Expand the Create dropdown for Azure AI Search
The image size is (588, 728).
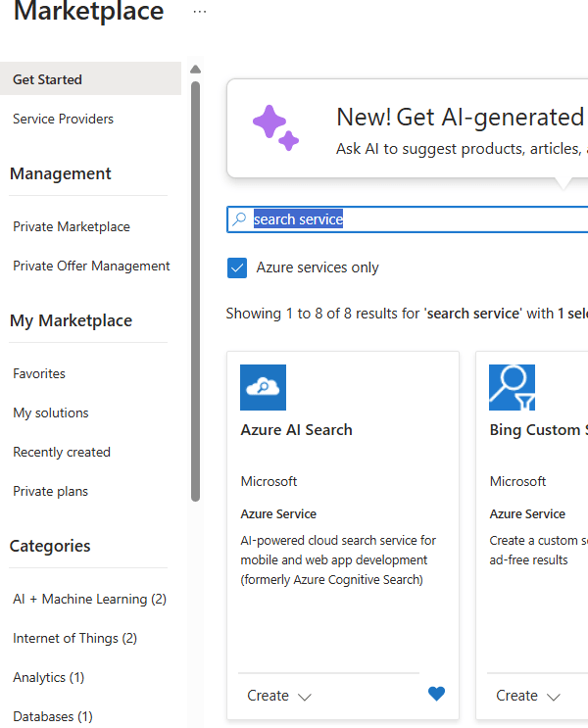[304, 697]
